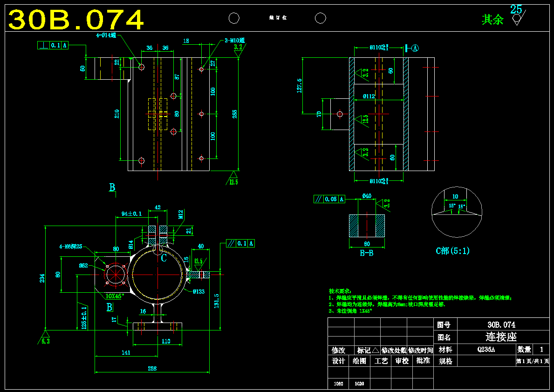Click the 17 base thickness dimension
The image size is (554, 392).
pos(114,319)
